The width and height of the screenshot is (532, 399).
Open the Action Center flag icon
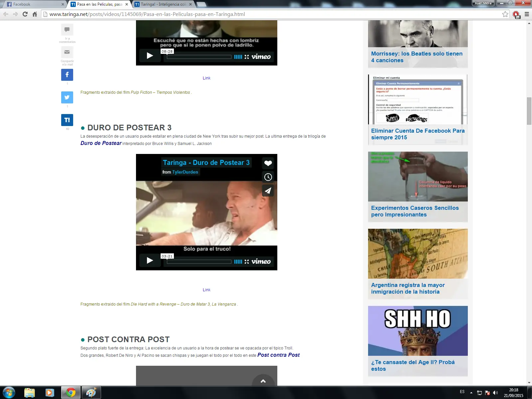(487, 393)
